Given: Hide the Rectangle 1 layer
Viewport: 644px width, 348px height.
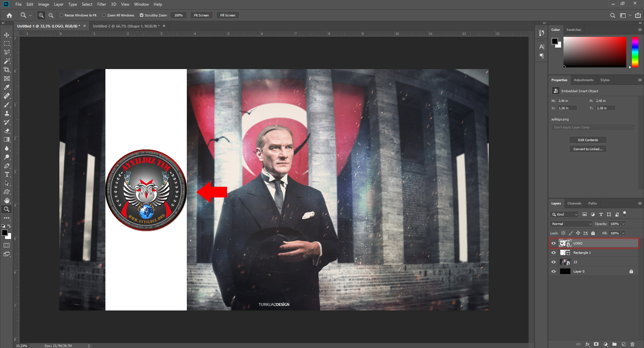Looking at the screenshot, I should (x=553, y=253).
